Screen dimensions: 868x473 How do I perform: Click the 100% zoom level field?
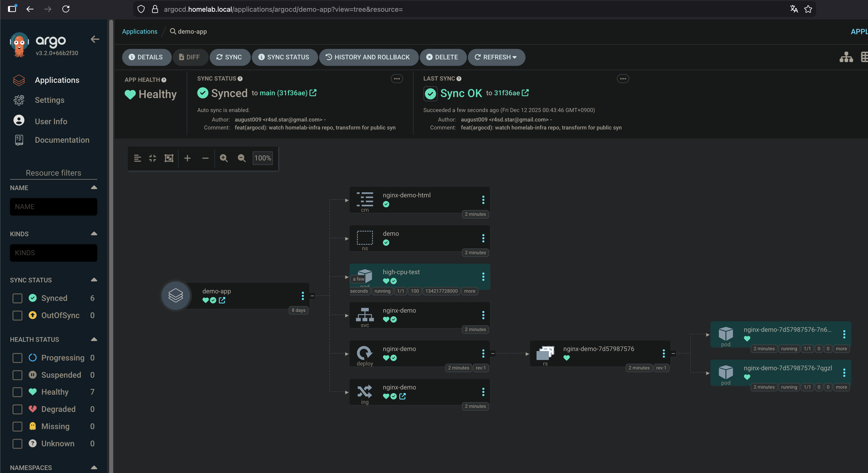coord(262,158)
